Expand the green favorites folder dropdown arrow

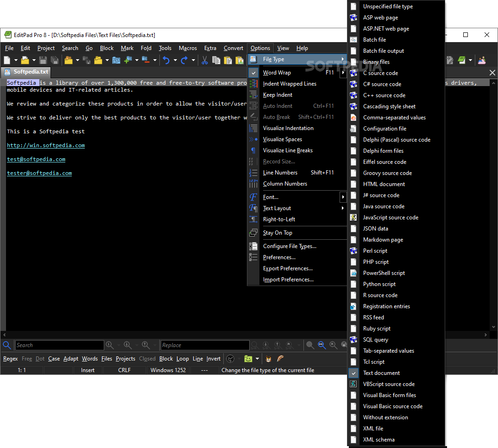click(x=257, y=359)
